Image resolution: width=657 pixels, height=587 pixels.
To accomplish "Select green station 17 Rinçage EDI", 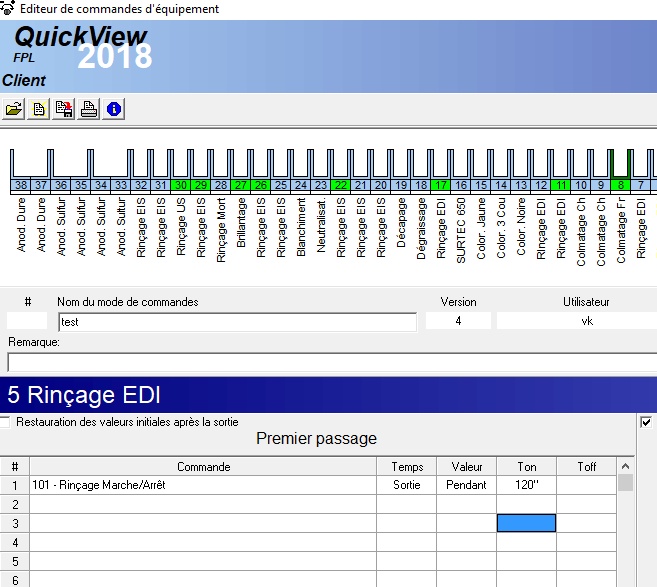I will coord(441,185).
